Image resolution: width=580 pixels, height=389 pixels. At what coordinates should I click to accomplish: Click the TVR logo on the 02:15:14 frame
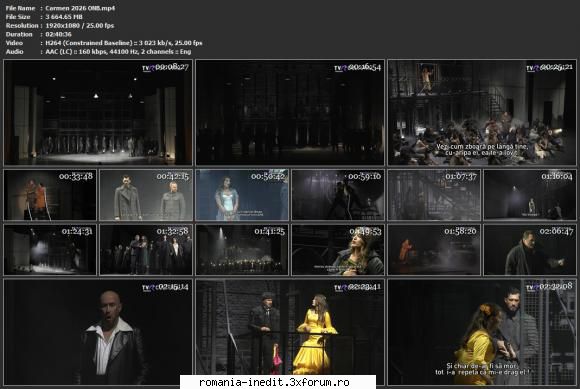[148, 287]
